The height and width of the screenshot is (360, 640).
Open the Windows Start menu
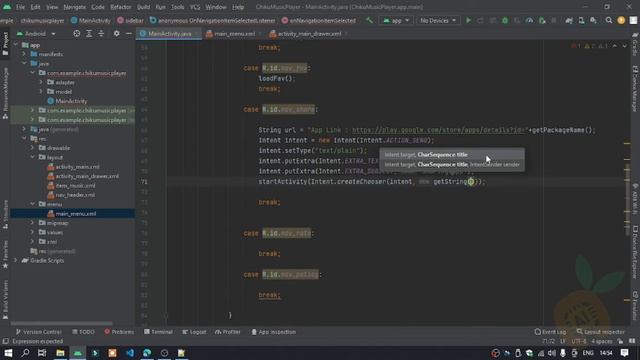pos(8,353)
